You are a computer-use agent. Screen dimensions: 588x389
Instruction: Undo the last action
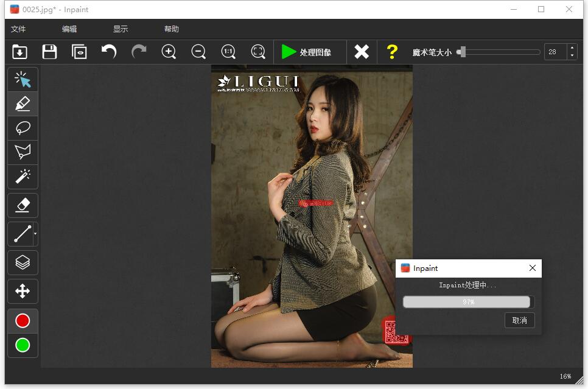coord(109,52)
